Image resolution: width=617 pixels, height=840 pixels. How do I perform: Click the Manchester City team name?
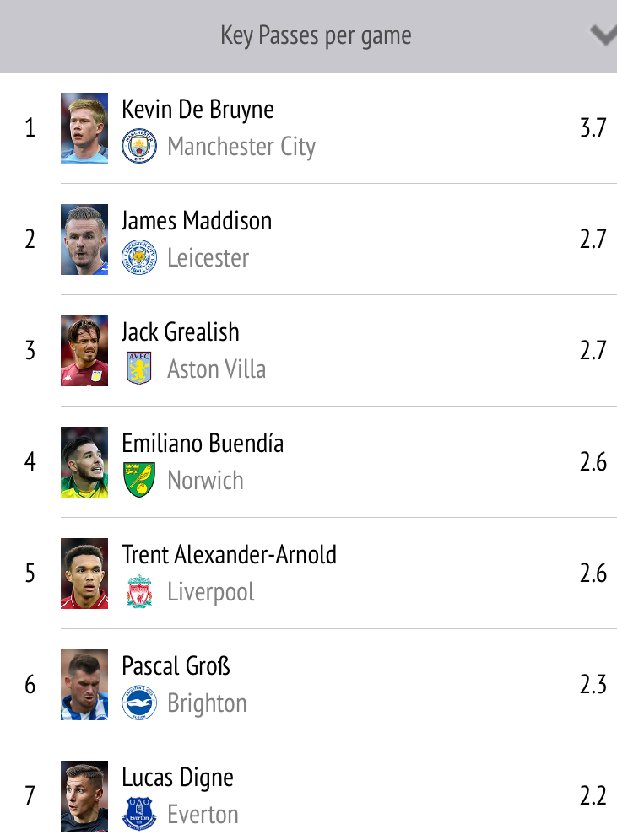241,147
